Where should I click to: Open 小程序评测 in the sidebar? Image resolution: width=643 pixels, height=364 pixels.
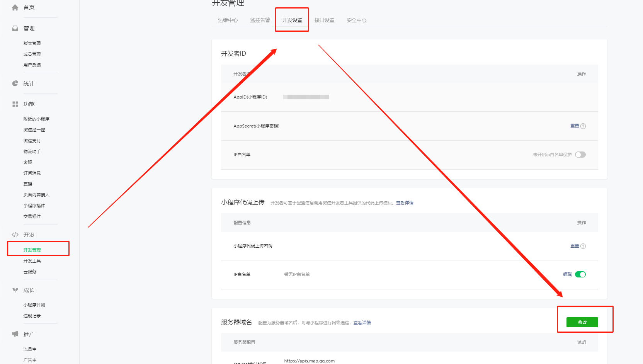[x=34, y=305]
